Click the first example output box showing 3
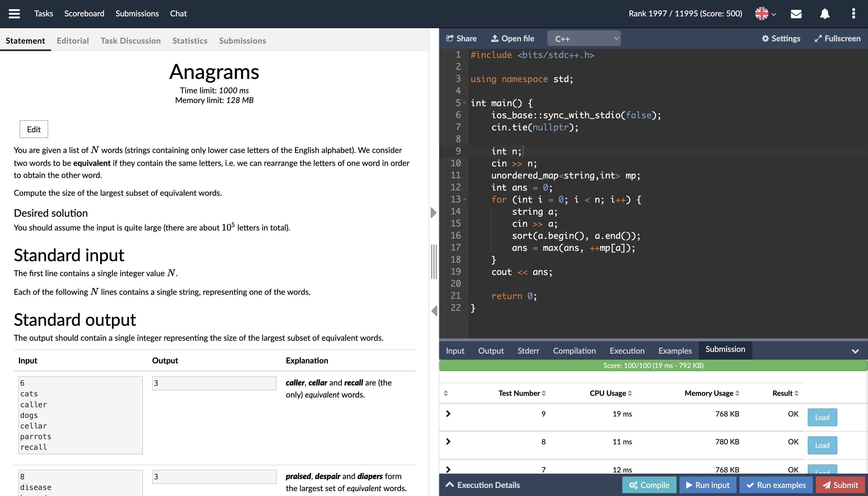The width and height of the screenshot is (868, 496). tap(214, 383)
